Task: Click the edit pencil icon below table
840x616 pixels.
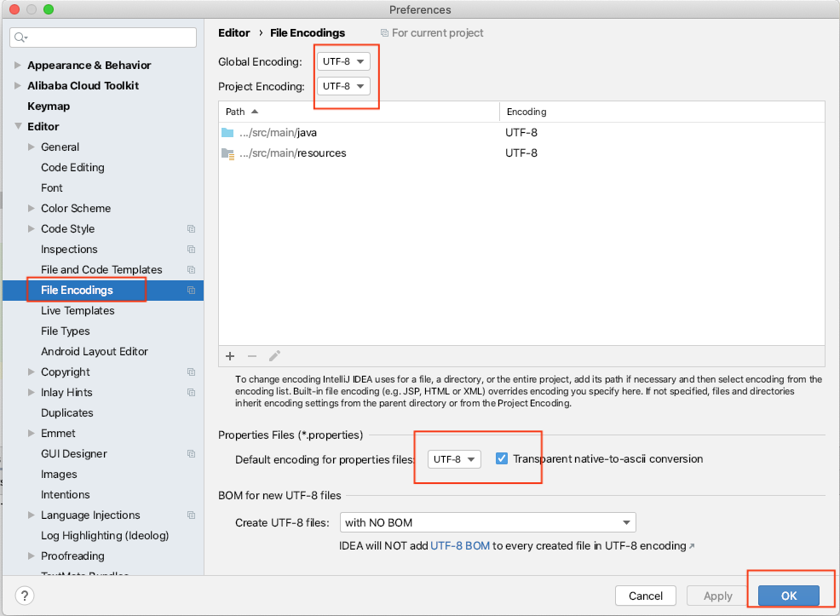Action: pyautogui.click(x=274, y=356)
